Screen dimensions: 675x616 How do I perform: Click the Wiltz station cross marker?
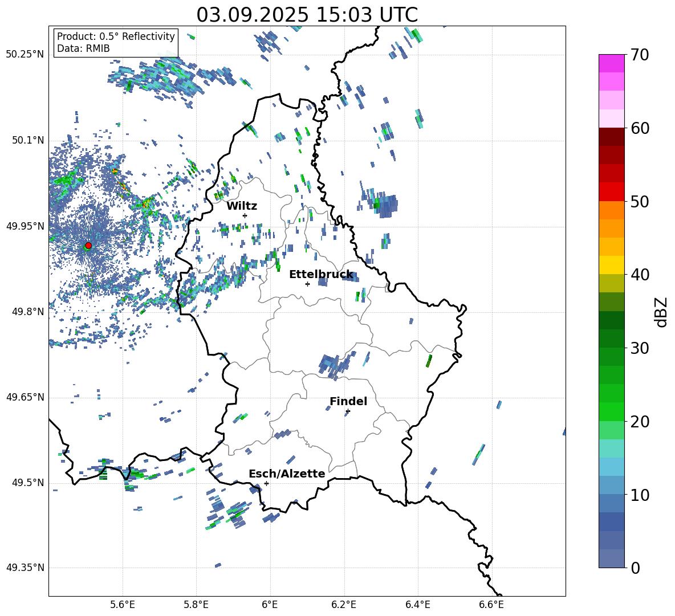click(x=245, y=215)
